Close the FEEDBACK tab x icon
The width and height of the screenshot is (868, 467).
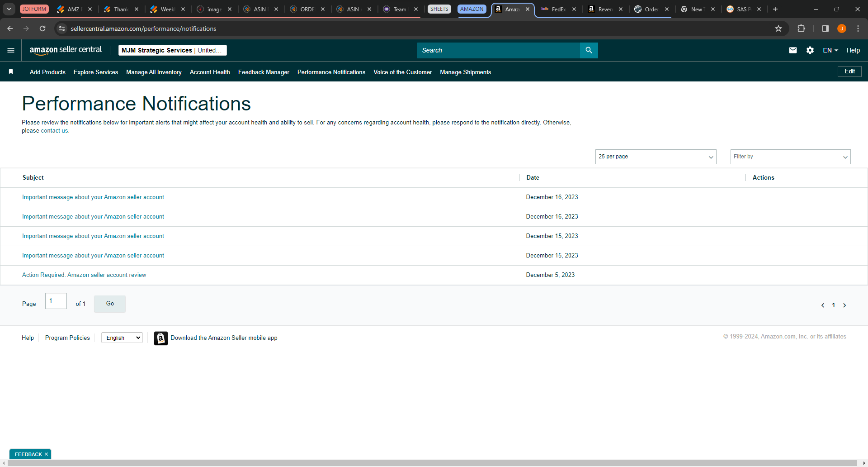46,454
